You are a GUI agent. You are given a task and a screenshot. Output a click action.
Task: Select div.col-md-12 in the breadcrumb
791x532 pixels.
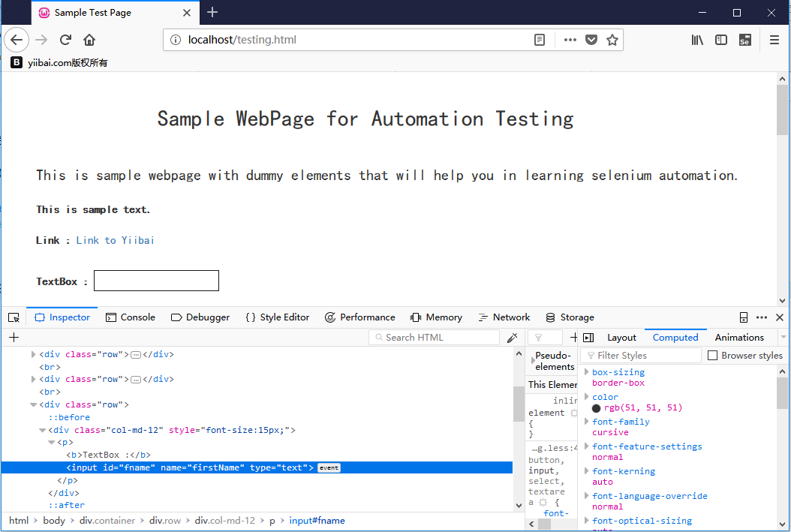pyautogui.click(x=225, y=521)
